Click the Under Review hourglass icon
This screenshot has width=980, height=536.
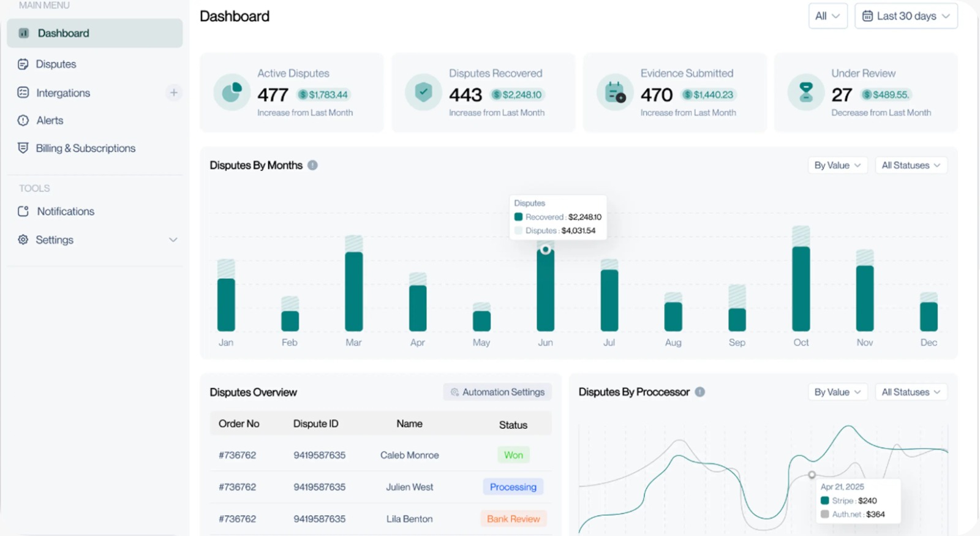(x=806, y=92)
